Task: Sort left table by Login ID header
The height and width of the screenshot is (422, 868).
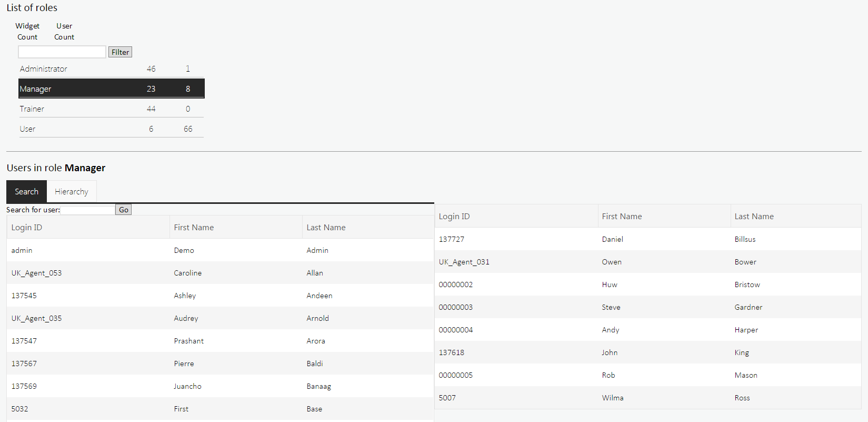Action: (x=27, y=228)
